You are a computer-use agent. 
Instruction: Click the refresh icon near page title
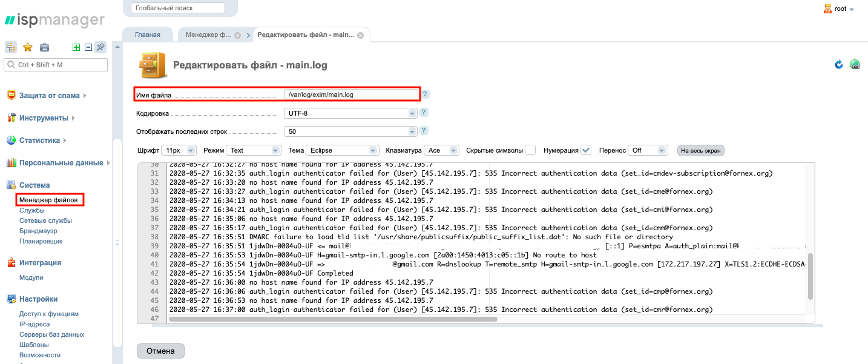(x=839, y=64)
